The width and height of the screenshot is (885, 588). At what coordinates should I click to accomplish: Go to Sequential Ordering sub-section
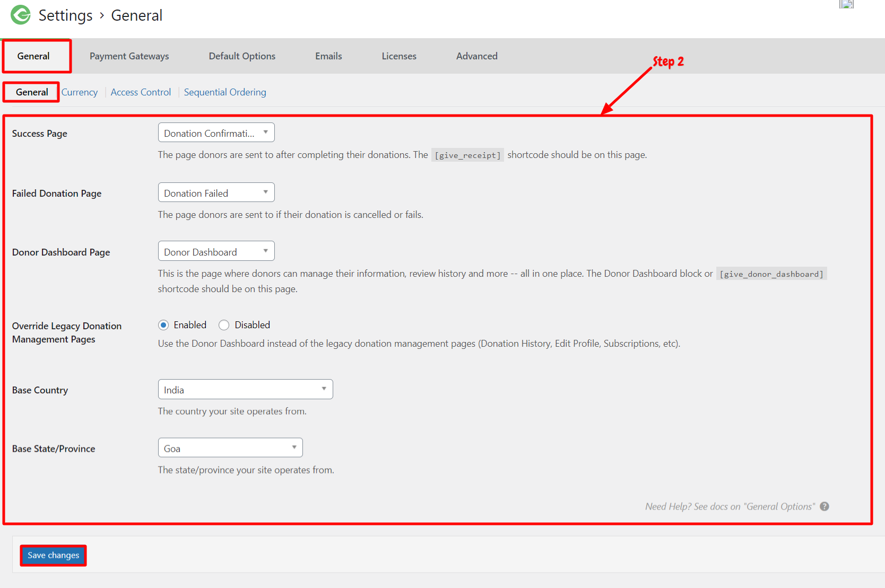pyautogui.click(x=225, y=92)
